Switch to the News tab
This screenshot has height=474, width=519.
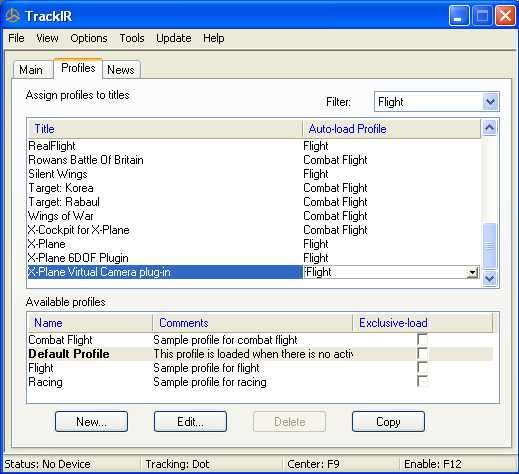pos(121,70)
